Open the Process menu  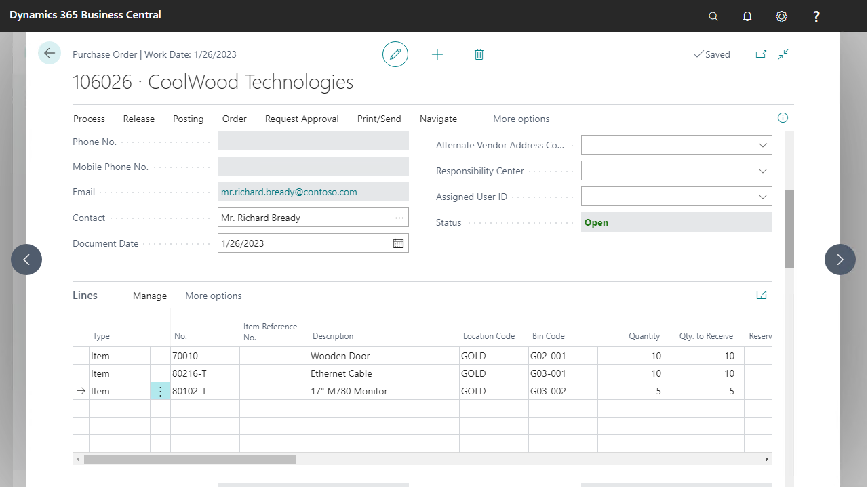click(x=89, y=119)
